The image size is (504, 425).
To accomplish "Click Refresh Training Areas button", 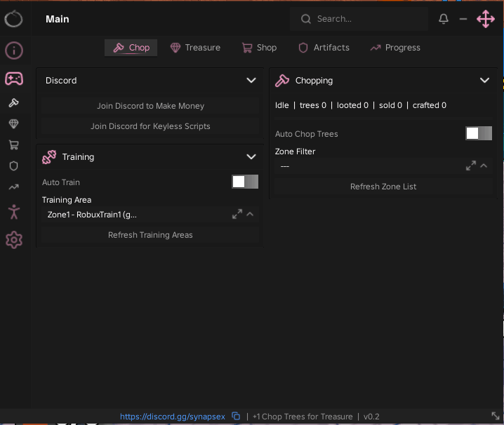I will coord(150,235).
